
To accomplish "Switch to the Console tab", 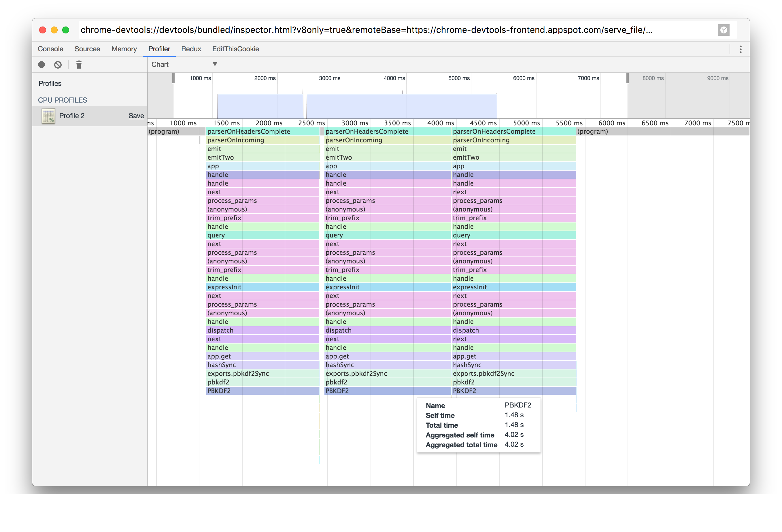I will (x=50, y=49).
